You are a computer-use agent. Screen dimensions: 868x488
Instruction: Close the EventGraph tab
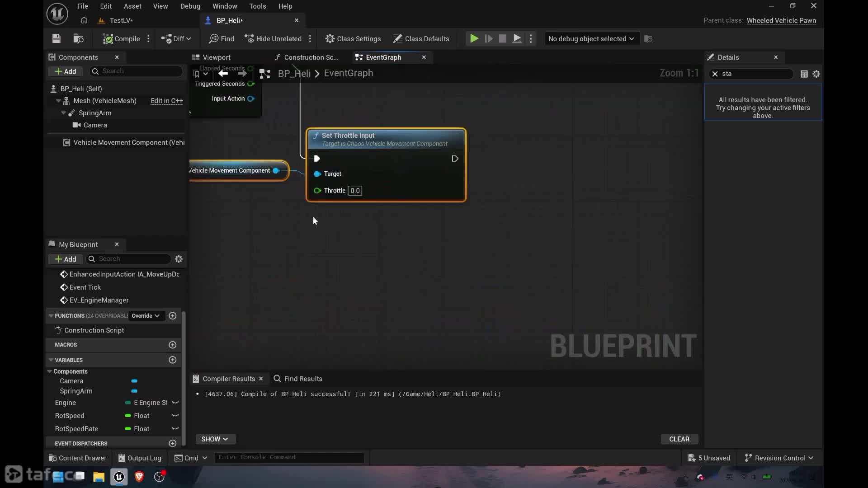point(424,57)
